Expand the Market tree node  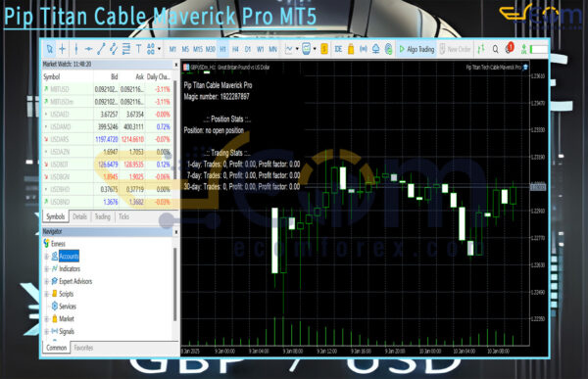pos(46,319)
